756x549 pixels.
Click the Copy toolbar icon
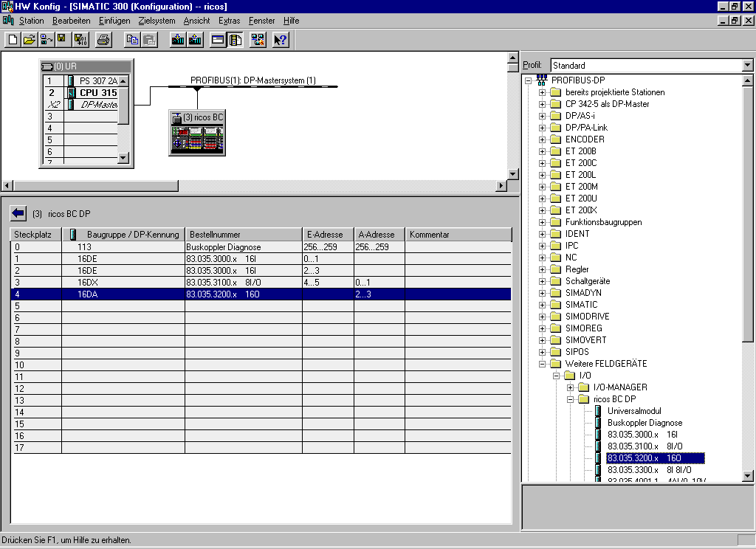[x=131, y=40]
